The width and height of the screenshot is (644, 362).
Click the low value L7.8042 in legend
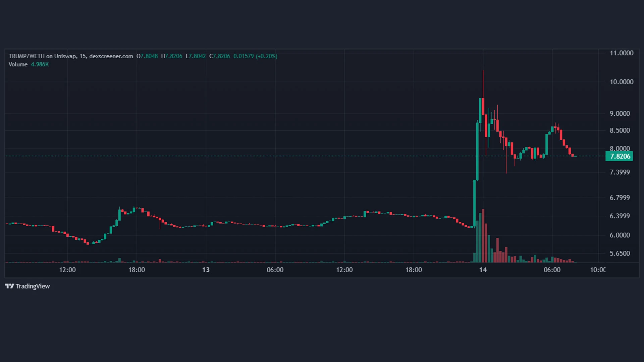(196, 56)
